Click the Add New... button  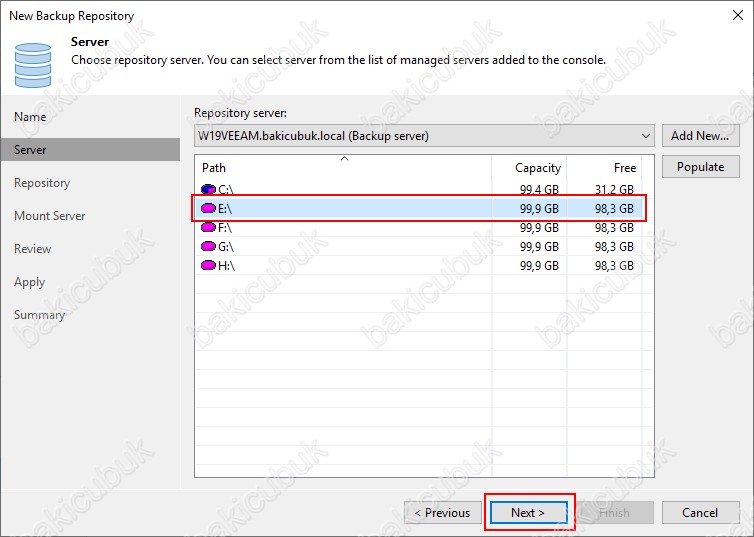point(700,136)
